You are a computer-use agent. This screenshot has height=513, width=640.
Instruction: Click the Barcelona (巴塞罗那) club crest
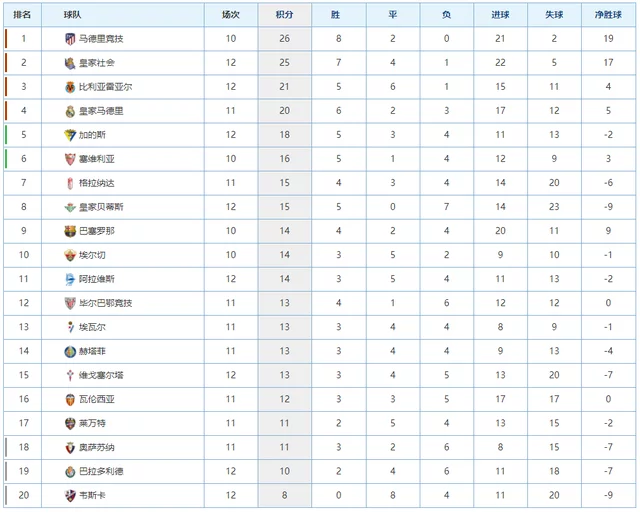70,231
